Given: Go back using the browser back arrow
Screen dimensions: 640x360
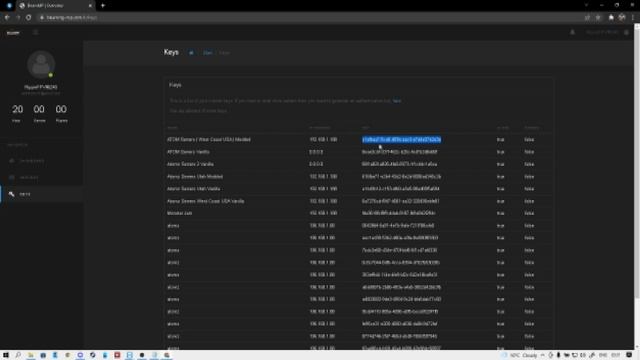Looking at the screenshot, I should point(7,18).
